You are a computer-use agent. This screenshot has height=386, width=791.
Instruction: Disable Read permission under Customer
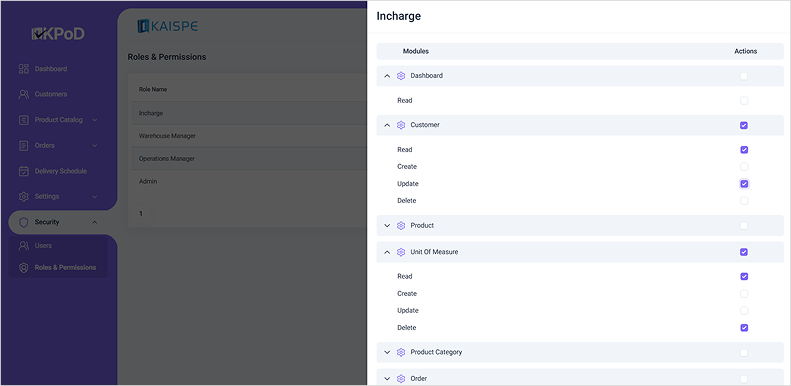(x=744, y=150)
